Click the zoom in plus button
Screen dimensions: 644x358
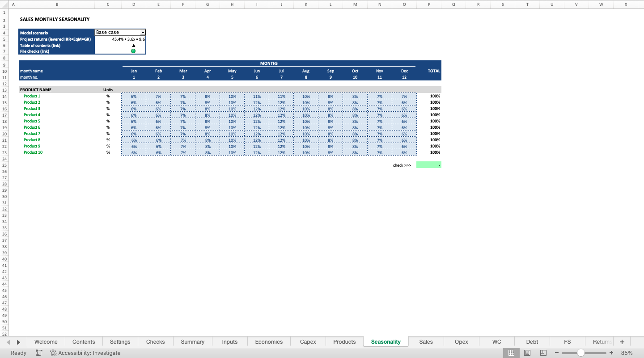coord(611,353)
